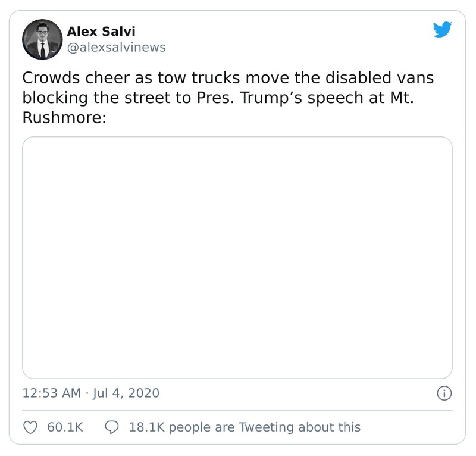The image size is (476, 456).
Task: Click the embedded video placeholder
Action: pos(238,256)
